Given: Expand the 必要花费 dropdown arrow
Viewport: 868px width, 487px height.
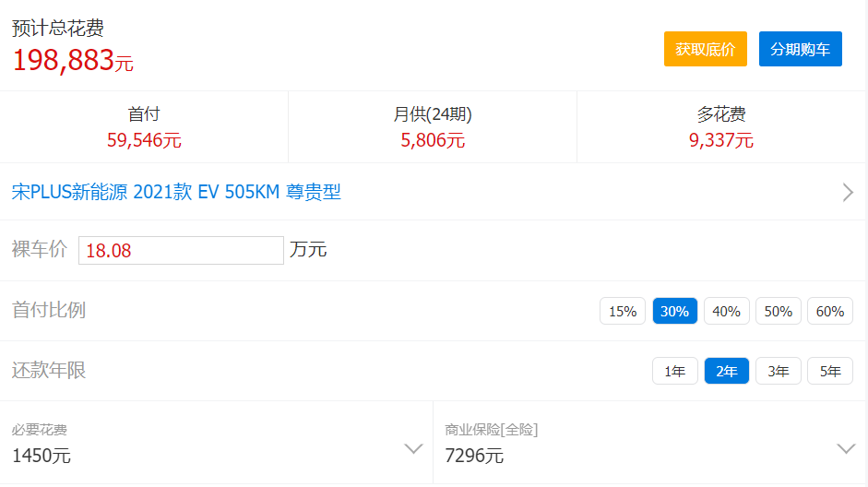Looking at the screenshot, I should pyautogui.click(x=413, y=448).
